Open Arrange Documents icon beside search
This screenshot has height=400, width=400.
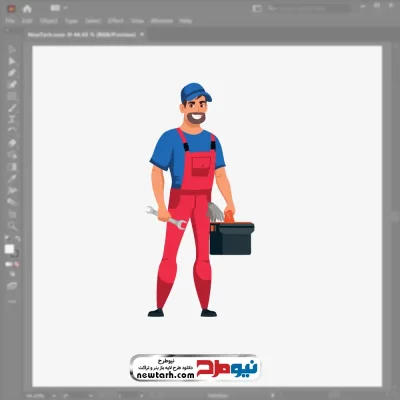coord(257,9)
